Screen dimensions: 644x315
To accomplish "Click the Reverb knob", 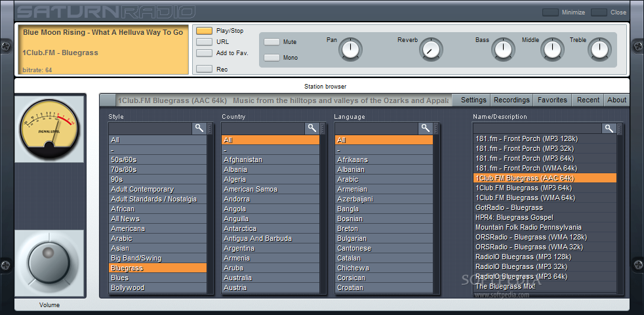I will point(432,50).
